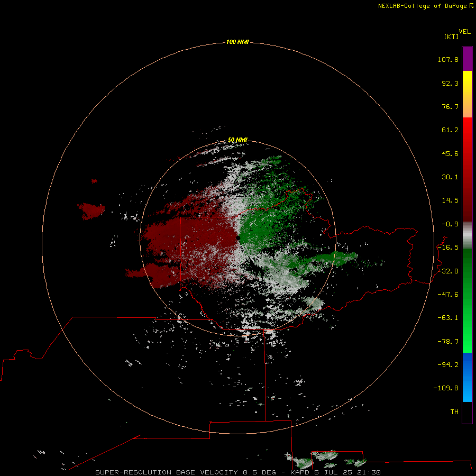
Task: Pick the green segment of the velocity scale
Action: coord(467,300)
